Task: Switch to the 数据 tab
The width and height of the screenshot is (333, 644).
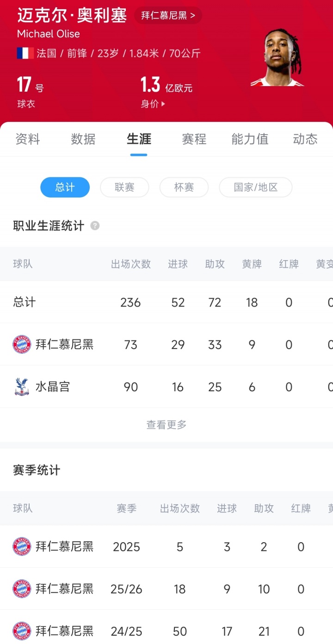Action: point(83,139)
